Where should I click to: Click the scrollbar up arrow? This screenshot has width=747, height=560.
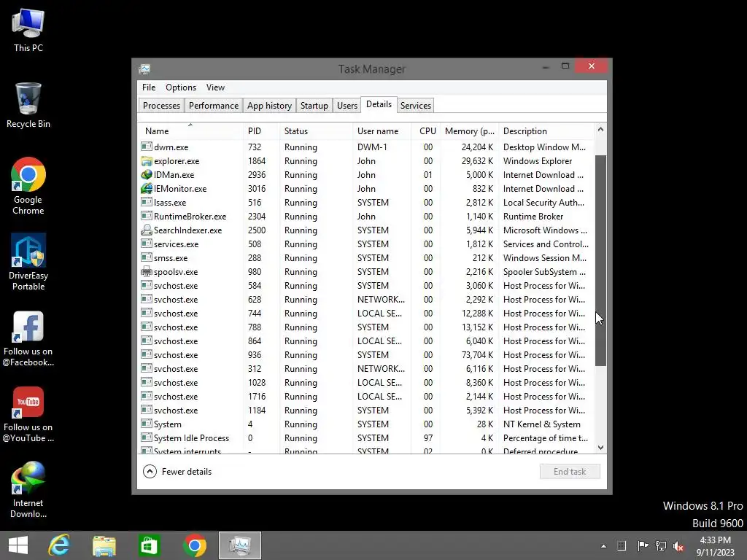(x=601, y=130)
